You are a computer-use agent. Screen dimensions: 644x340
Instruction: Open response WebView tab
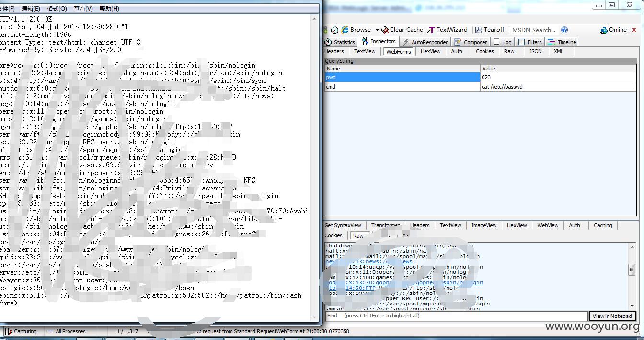pos(548,225)
